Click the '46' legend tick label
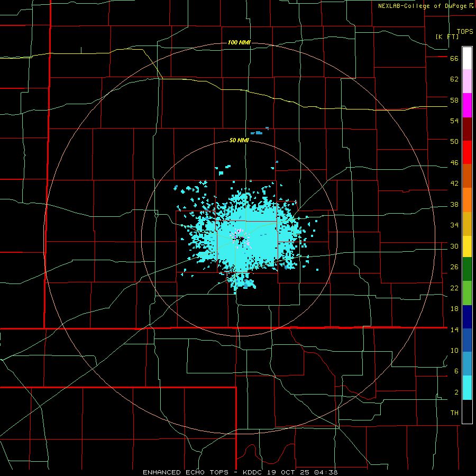Screen dimensions: 476x476 pos(454,163)
